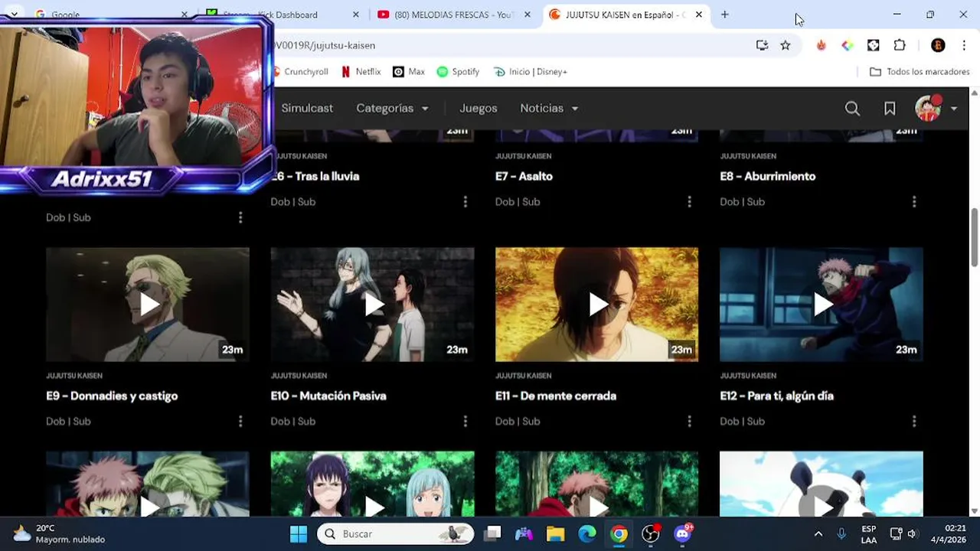Click Dob | Sub text under E12
The height and width of the screenshot is (551, 980).
[742, 421]
